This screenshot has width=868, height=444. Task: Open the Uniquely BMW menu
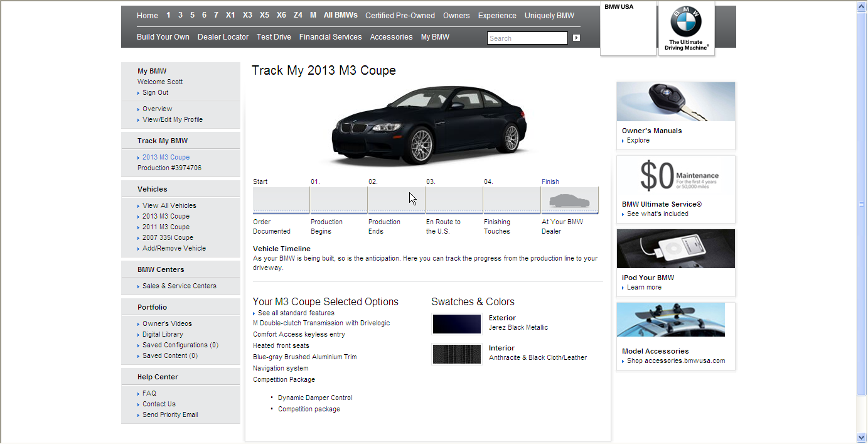click(x=549, y=16)
